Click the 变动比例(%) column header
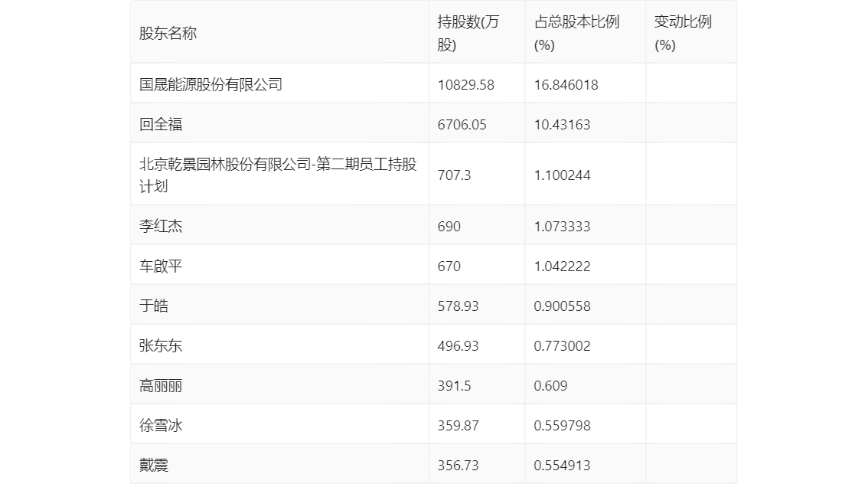868x484 pixels. (x=683, y=33)
